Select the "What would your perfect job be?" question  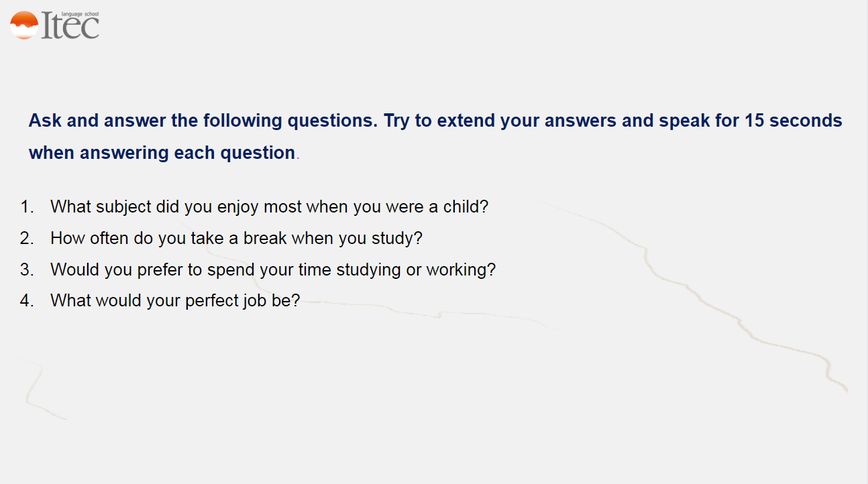(175, 301)
